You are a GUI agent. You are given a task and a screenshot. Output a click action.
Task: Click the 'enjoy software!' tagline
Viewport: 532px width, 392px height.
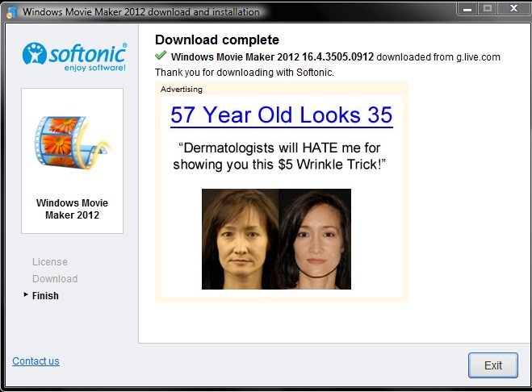pos(95,68)
